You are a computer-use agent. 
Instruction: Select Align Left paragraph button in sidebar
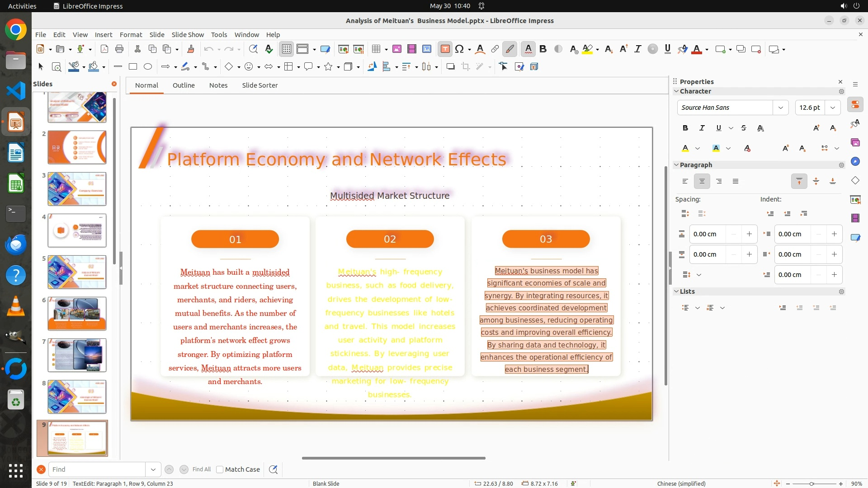click(685, 182)
